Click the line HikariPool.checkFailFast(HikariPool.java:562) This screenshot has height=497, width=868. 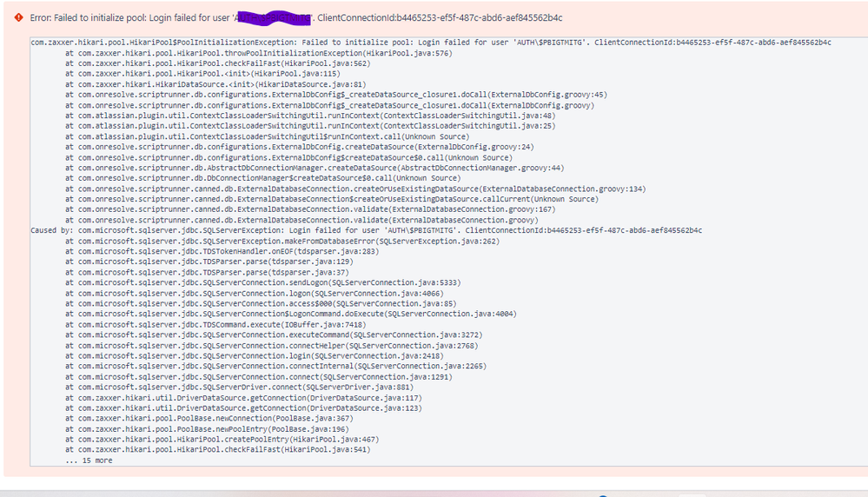(217, 63)
